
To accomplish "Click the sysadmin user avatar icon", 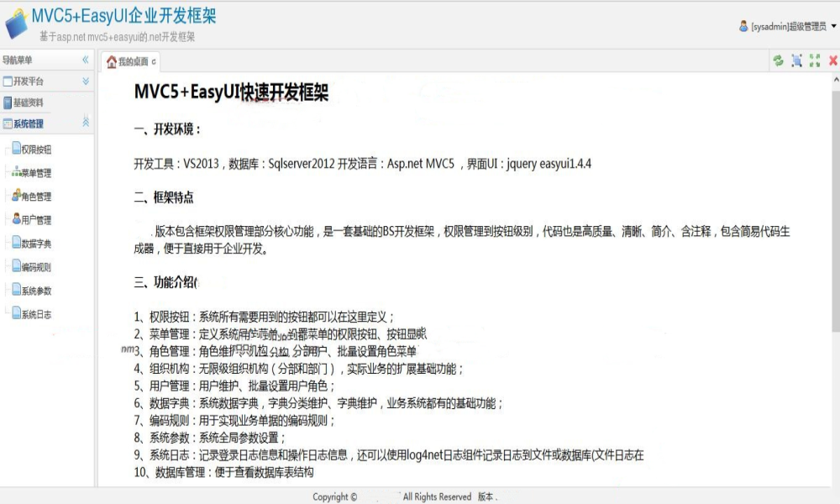I will [743, 26].
